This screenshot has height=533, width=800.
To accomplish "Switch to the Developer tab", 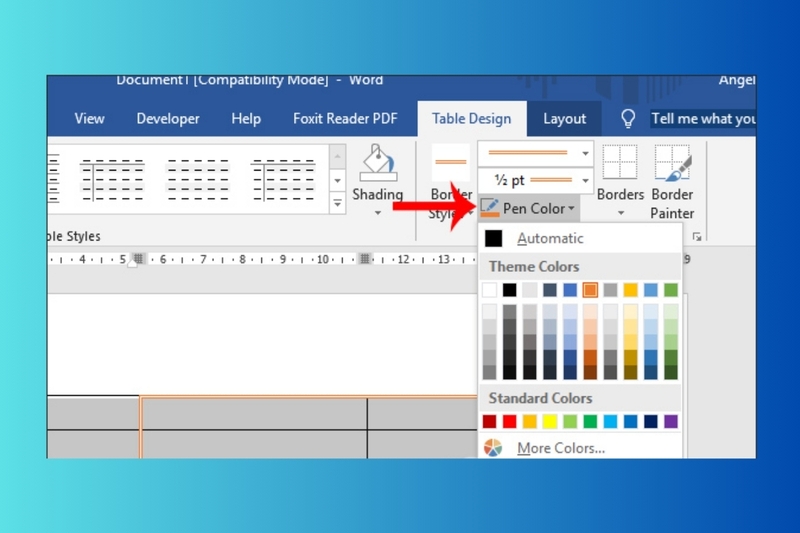I will (168, 119).
